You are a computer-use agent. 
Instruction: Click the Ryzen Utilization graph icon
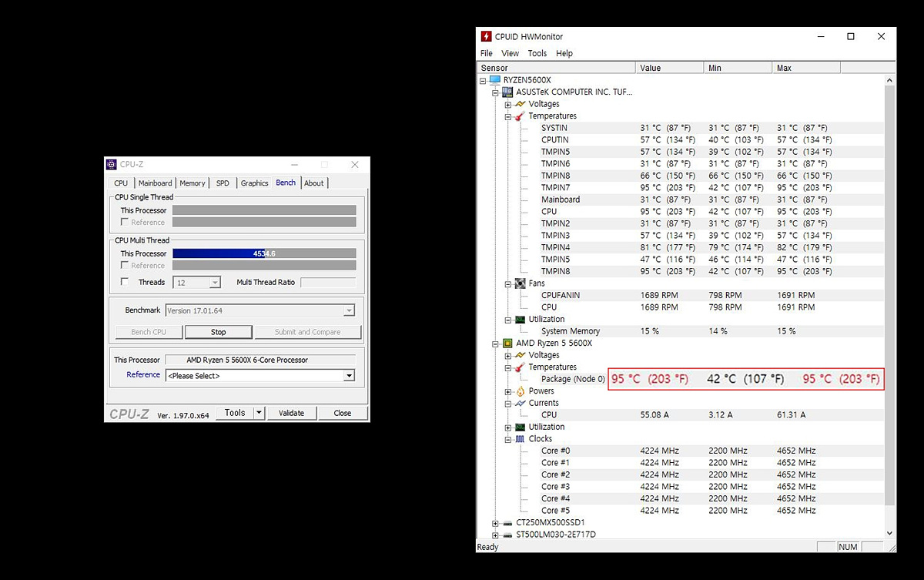click(521, 427)
